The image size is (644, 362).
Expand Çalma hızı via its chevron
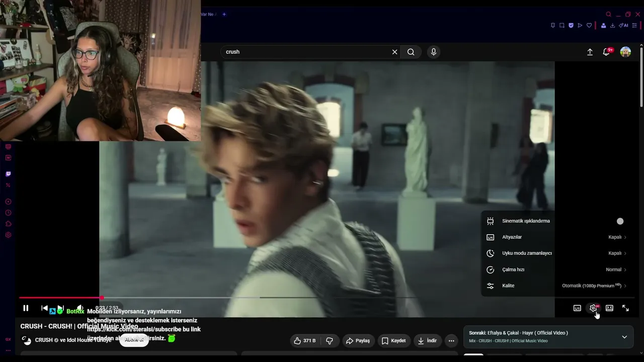point(625,269)
